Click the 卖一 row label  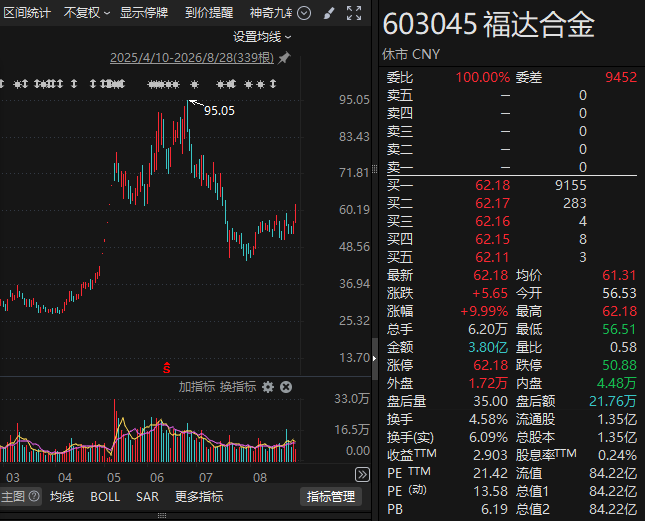pyautogui.click(x=400, y=167)
